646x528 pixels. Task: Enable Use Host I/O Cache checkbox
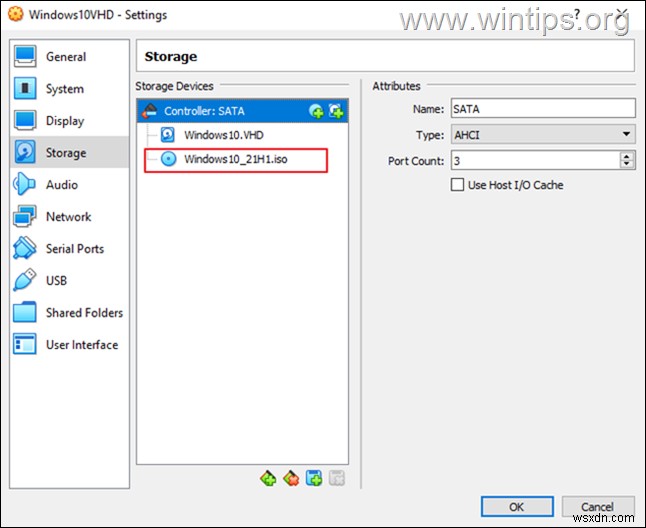(457, 185)
